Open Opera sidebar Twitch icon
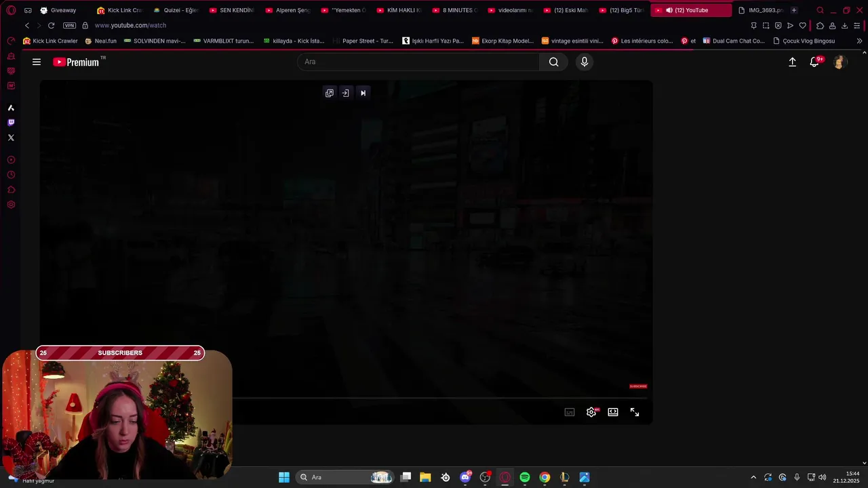Image resolution: width=868 pixels, height=488 pixels. click(x=11, y=123)
